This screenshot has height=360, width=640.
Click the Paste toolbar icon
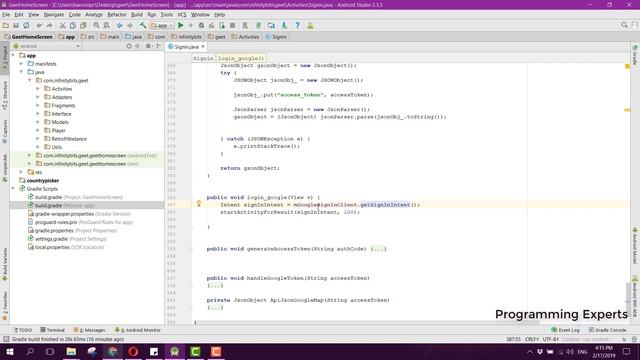(83, 25)
